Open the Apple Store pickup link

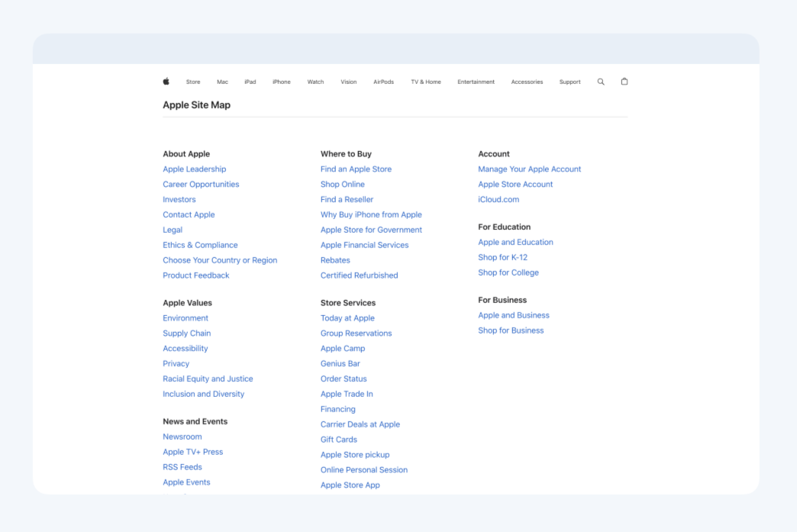coord(355,455)
